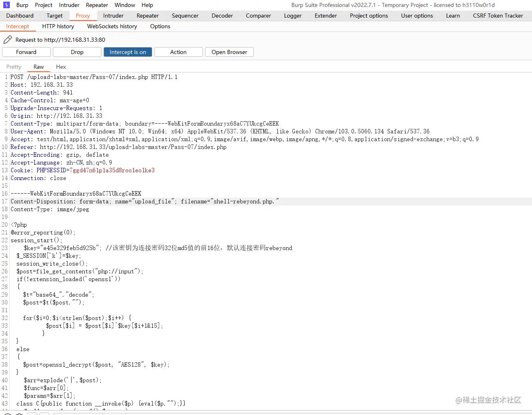Open the User options tab
The height and width of the screenshot is (415, 532).
[x=417, y=16]
